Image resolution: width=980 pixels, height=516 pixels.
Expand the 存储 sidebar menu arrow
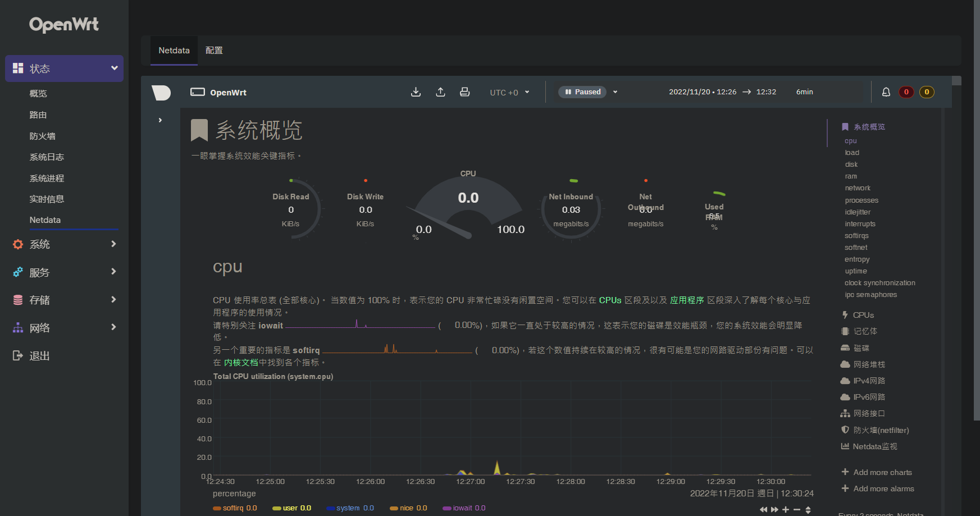(113, 299)
